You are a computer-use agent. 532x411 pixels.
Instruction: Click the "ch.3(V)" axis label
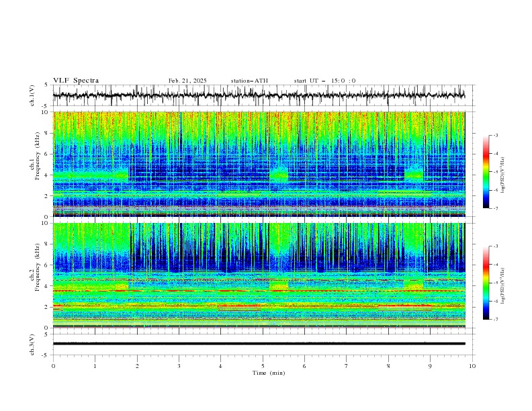pyautogui.click(x=32, y=345)
